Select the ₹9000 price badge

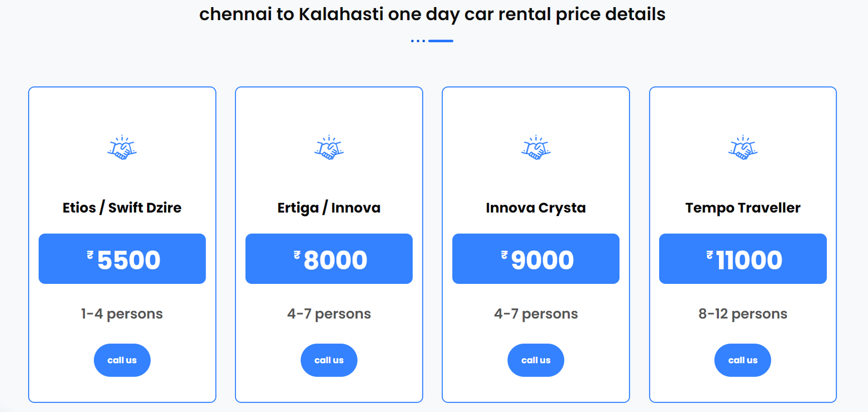pyautogui.click(x=536, y=259)
